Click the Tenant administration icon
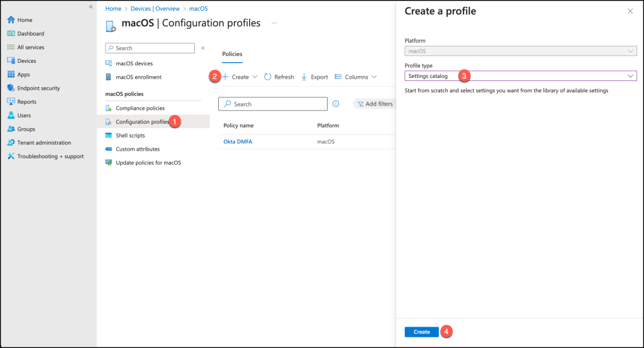 tap(11, 143)
